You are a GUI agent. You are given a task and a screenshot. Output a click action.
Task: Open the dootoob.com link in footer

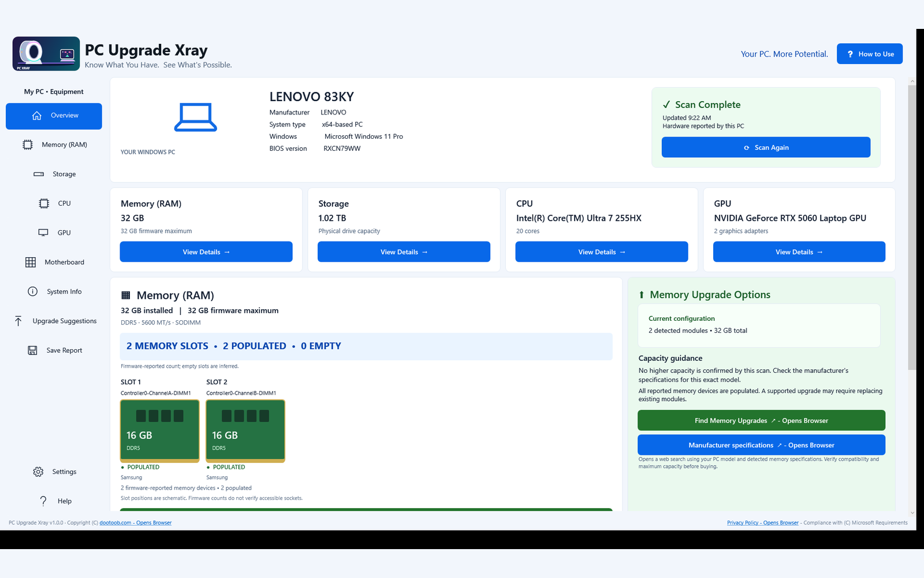click(x=136, y=523)
